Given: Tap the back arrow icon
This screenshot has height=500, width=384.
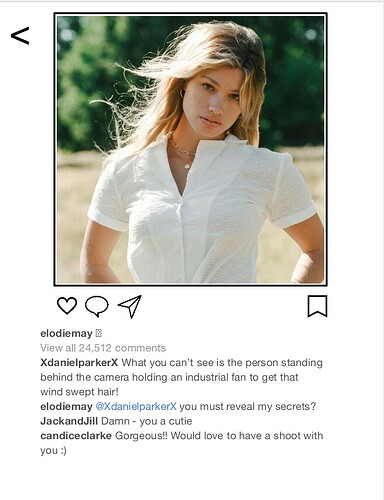Looking at the screenshot, I should click(x=20, y=36).
